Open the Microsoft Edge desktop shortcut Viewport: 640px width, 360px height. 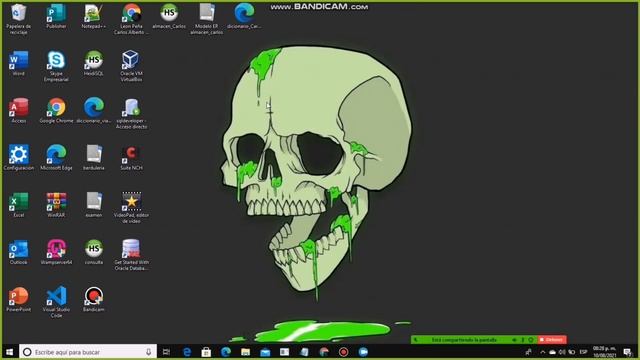pyautogui.click(x=56, y=158)
